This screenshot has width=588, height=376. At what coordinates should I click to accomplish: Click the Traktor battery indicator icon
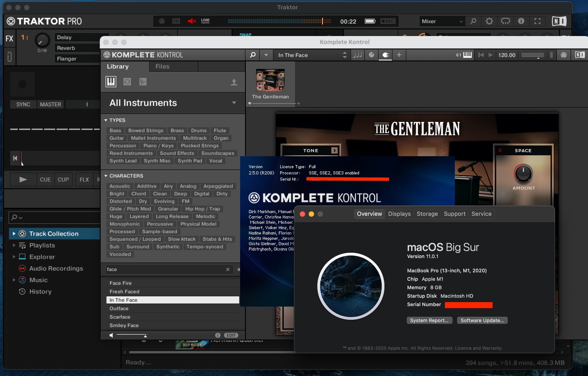[x=370, y=21]
